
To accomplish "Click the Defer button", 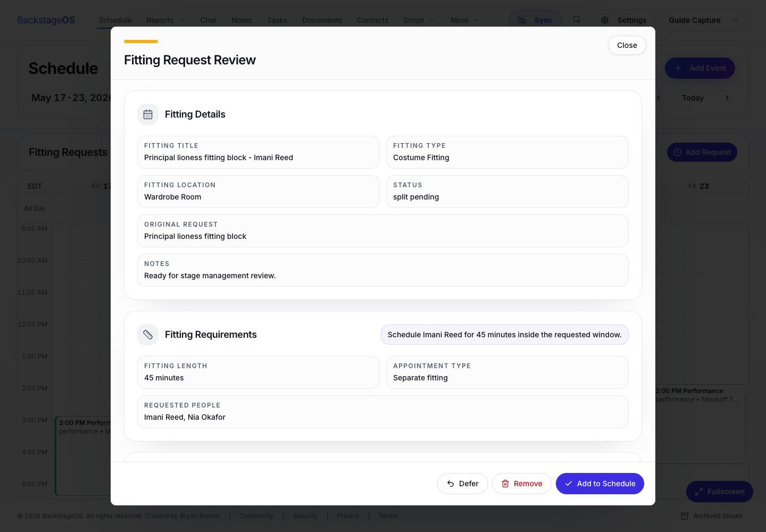I will pyautogui.click(x=462, y=484).
